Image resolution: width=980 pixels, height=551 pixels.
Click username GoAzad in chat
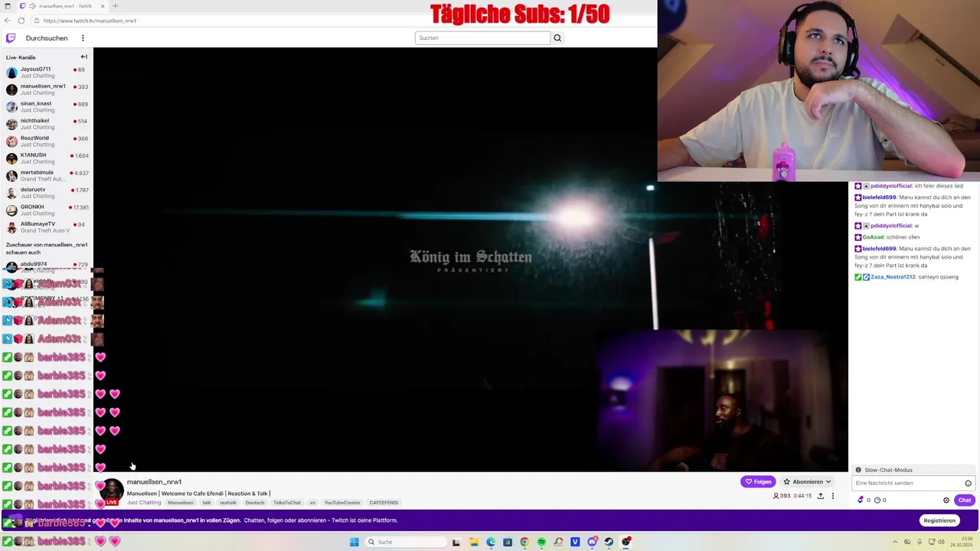pyautogui.click(x=873, y=237)
